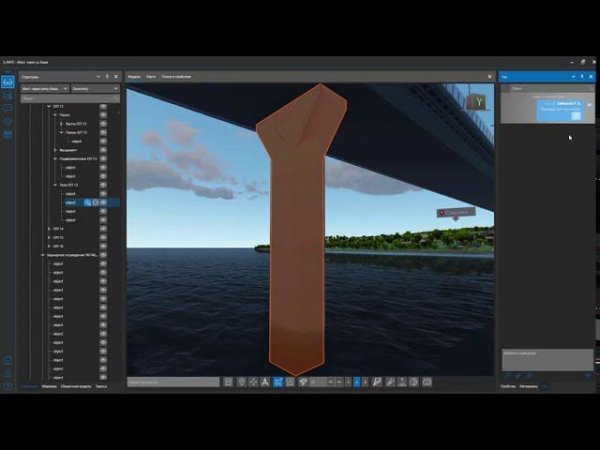Switch to the Карта viewport tab

[x=151, y=77]
